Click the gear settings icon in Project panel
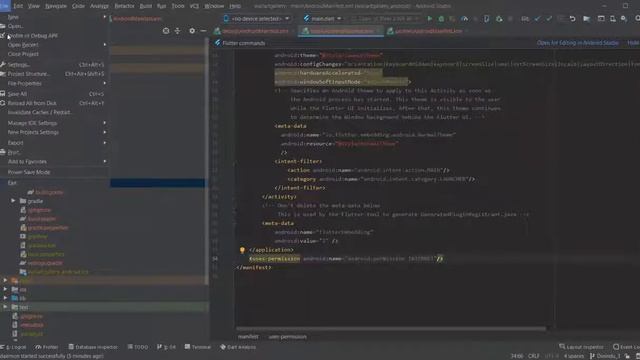 [x=192, y=31]
